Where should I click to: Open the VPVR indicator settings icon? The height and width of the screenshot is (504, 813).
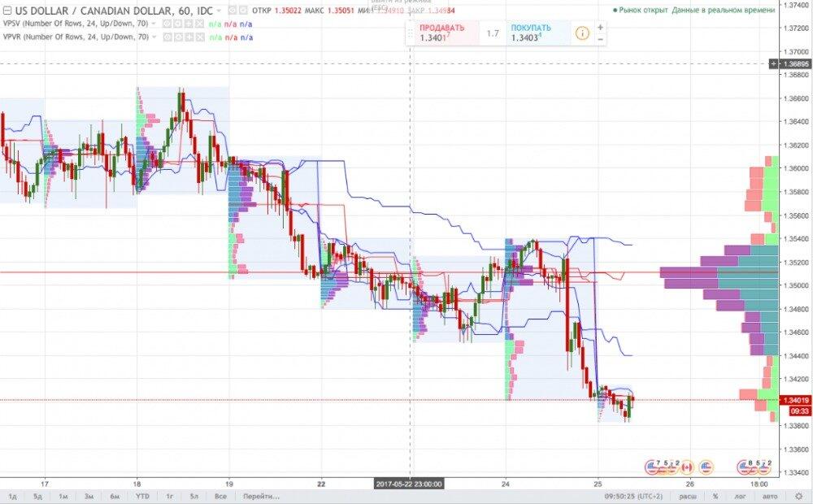177,37
